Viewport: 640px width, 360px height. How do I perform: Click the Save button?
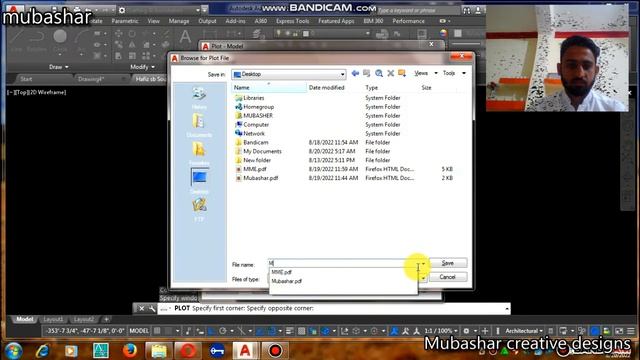(448, 263)
